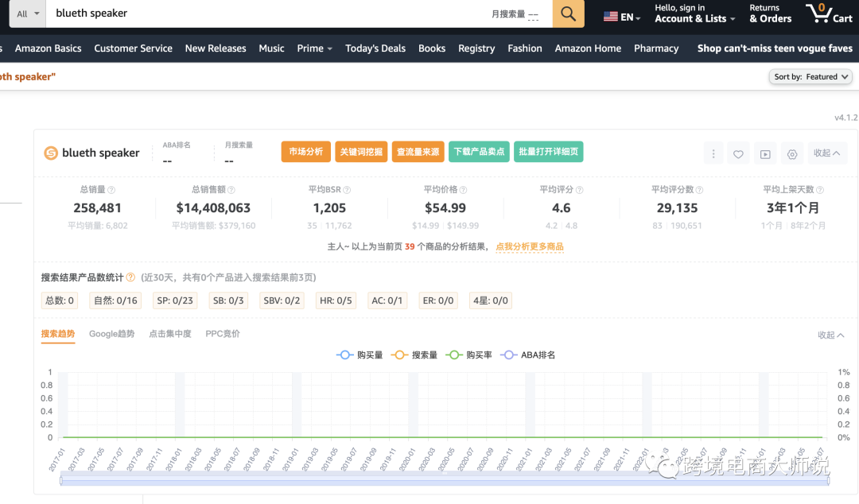The width and height of the screenshot is (859, 504).
Task: Collapse the top panel with 收起
Action: point(827,153)
